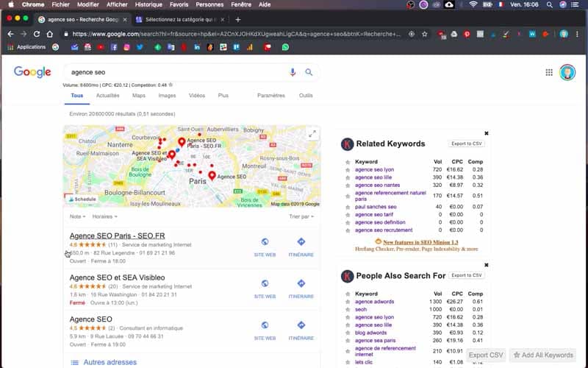
Task: Open the Favoris menu in the menu bar
Action: pyautogui.click(x=179, y=4)
